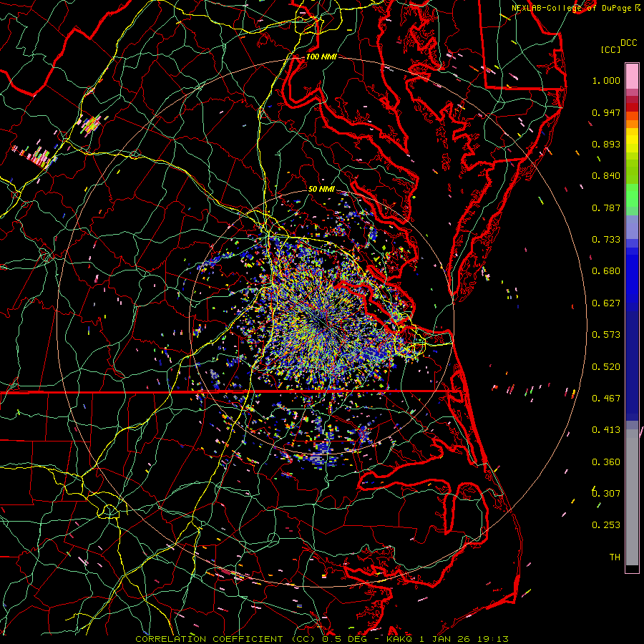Viewport: 644px width, 644px height.
Task: Click the pink segment of color bar
Action: (632, 77)
